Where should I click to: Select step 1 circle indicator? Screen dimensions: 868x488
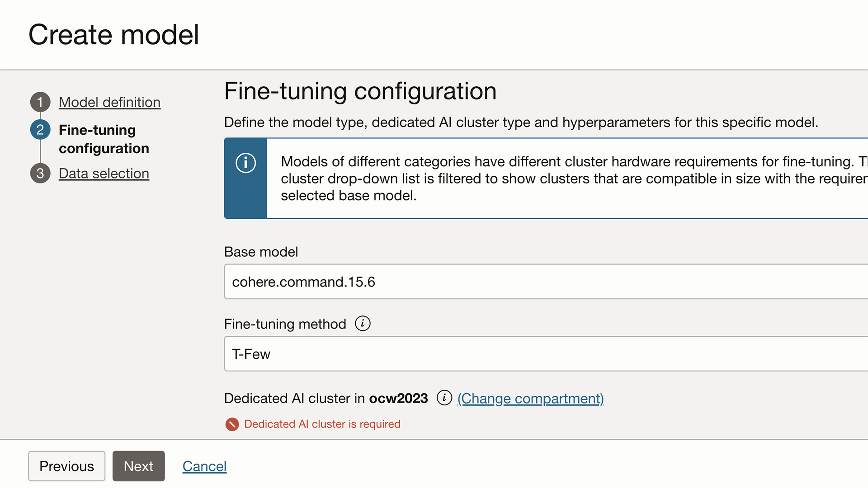click(40, 102)
